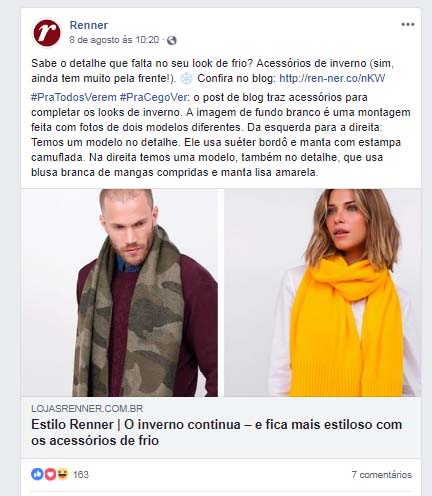Open the three-dot post options menu
The image size is (432, 496).
(x=407, y=24)
